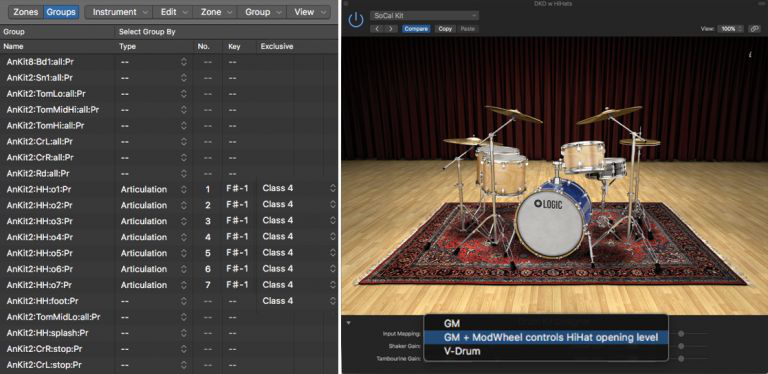Open the Zone menu
The width and height of the screenshot is (768, 374).
click(216, 12)
